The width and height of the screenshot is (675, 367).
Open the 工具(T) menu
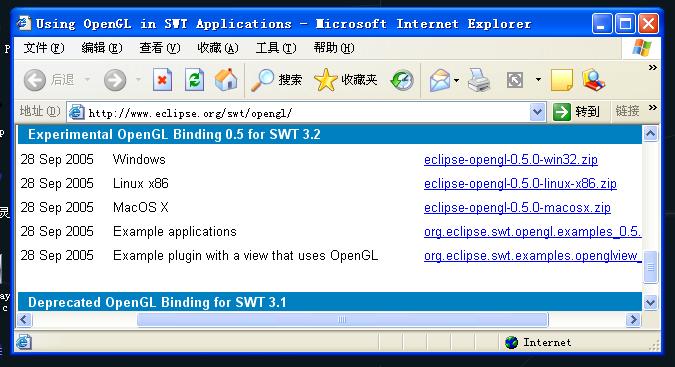click(x=276, y=48)
